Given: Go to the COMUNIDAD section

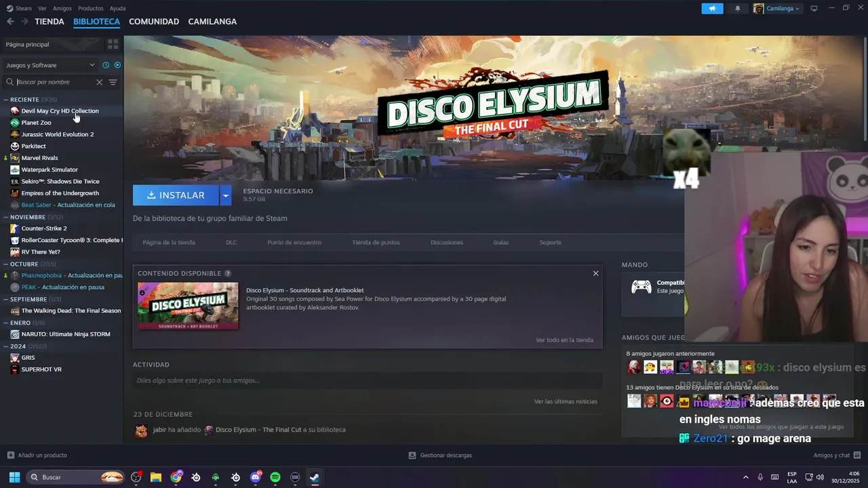Looking at the screenshot, I should [x=154, y=22].
